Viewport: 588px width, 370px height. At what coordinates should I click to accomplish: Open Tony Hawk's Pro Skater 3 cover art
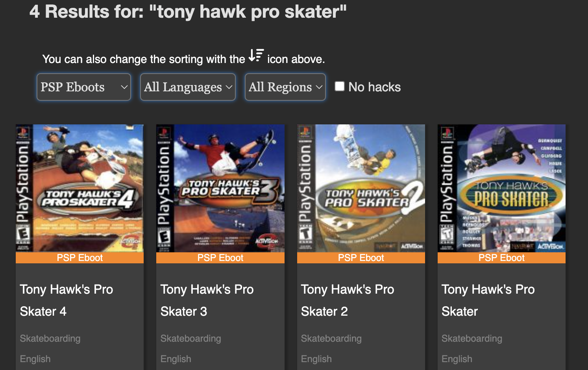pyautogui.click(x=220, y=188)
